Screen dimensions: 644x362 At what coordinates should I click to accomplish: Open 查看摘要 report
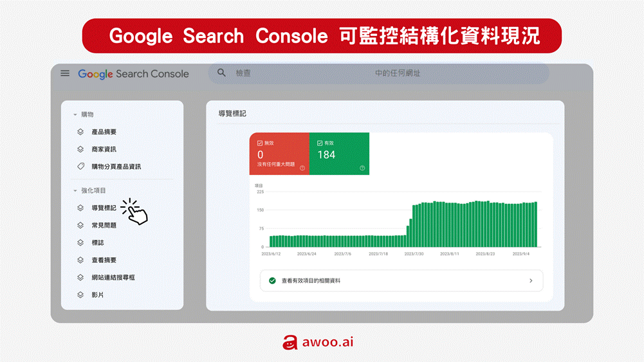pos(104,260)
